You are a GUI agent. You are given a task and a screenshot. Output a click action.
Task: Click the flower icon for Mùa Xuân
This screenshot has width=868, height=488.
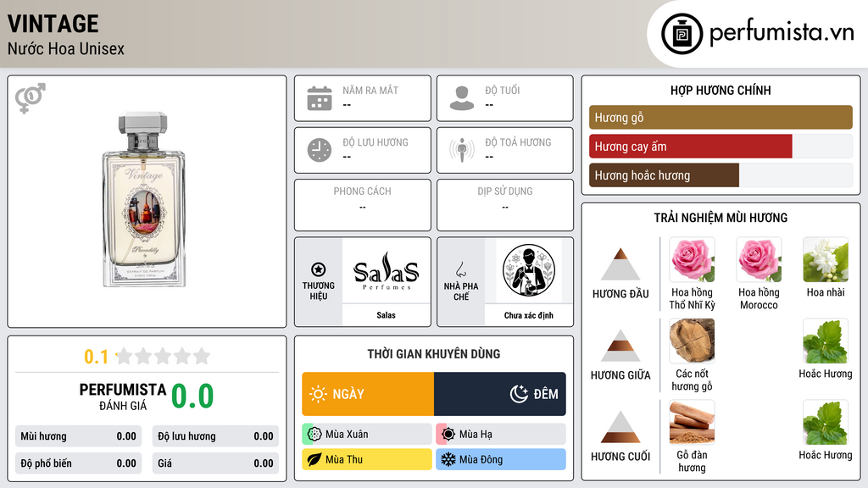314,435
